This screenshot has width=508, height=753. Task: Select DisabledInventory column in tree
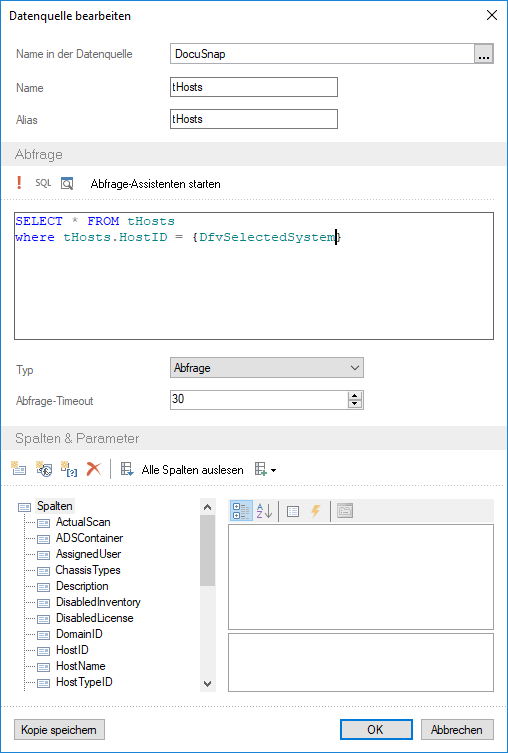point(98,602)
